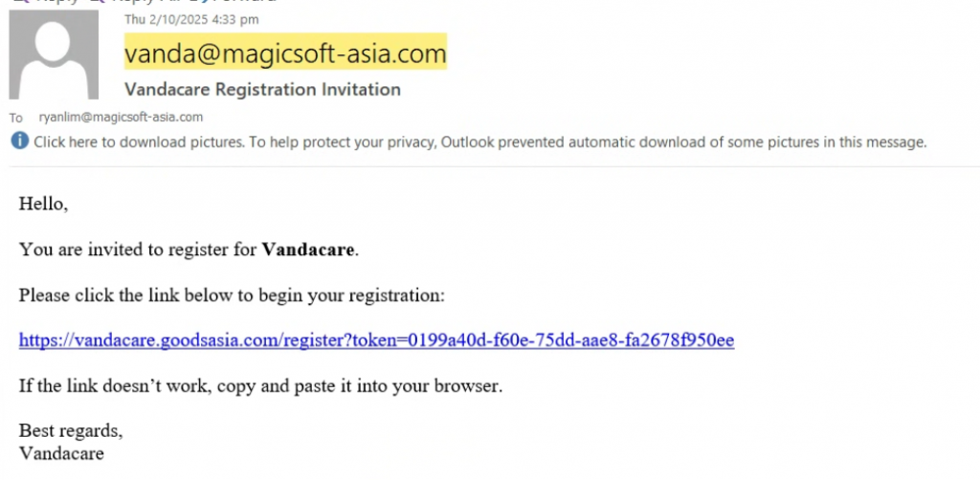Click the subject Vandacare Registration Invitation
The image size is (980, 480).
(262, 90)
